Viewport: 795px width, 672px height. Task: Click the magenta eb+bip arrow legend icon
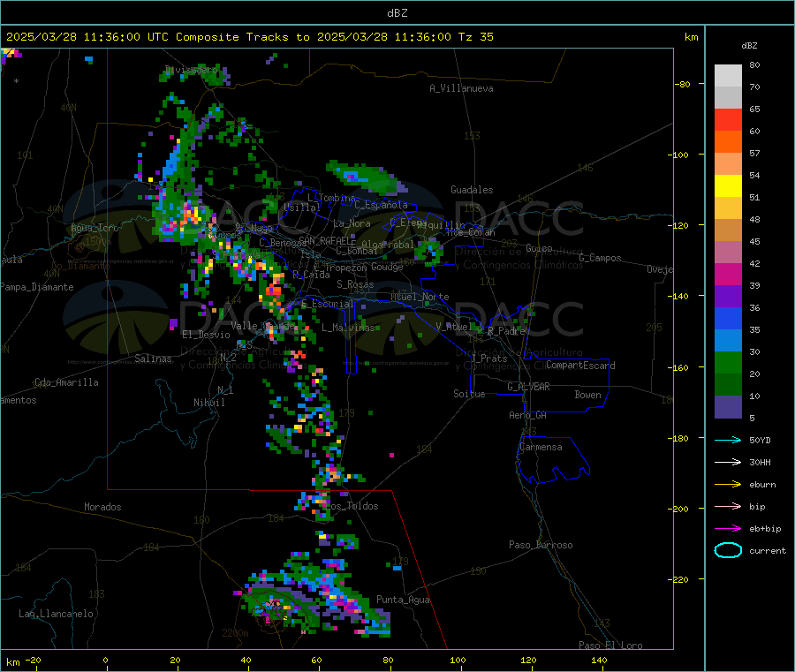point(728,529)
